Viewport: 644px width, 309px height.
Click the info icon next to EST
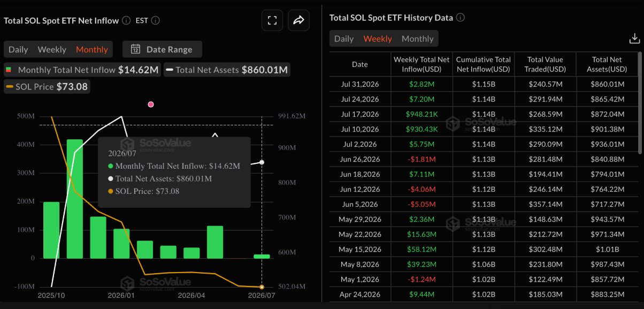pyautogui.click(x=155, y=20)
